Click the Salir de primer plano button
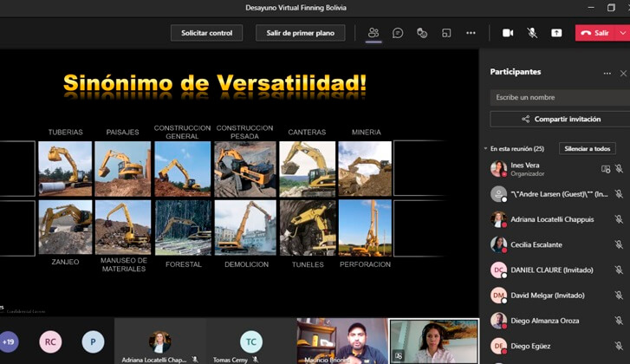Image resolution: width=630 pixels, height=364 pixels. point(300,33)
